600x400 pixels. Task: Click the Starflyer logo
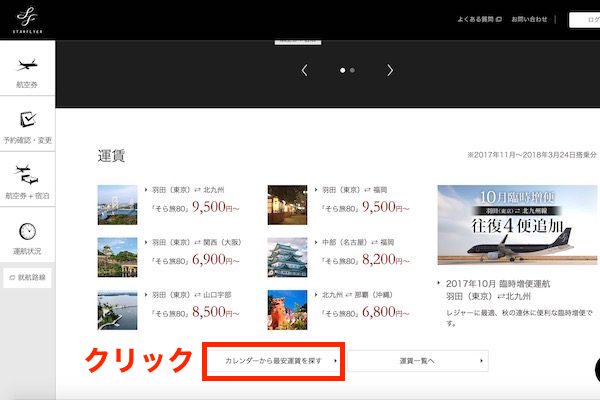click(28, 20)
